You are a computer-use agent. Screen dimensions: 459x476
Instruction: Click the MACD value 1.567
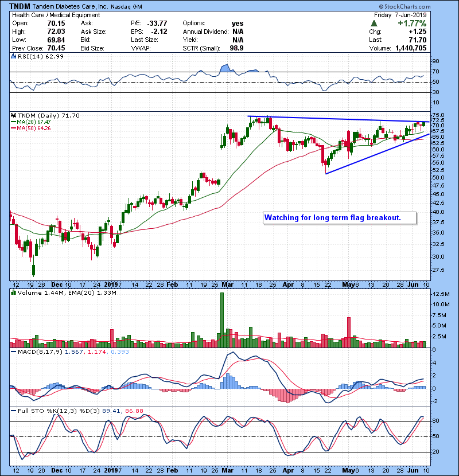coord(74,352)
